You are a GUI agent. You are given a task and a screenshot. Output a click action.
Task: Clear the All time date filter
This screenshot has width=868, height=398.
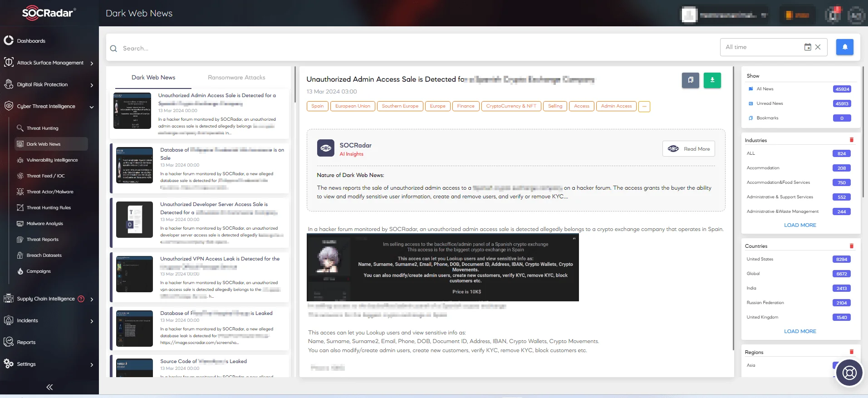click(818, 47)
